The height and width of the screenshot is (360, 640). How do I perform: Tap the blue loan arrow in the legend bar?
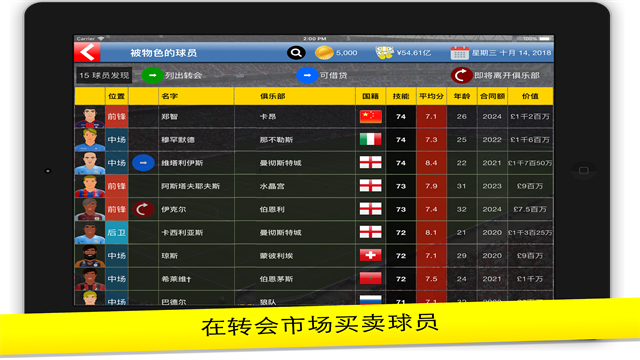307,75
